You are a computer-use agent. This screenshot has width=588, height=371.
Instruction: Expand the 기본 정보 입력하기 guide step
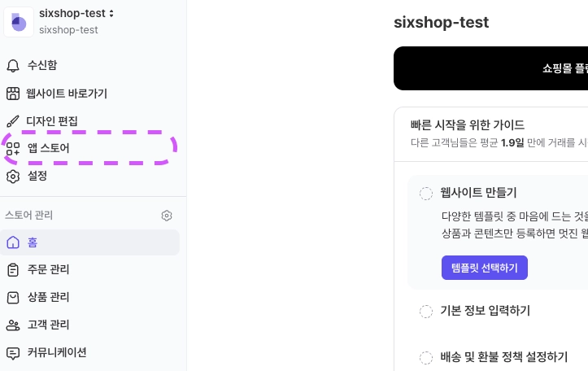(x=485, y=311)
